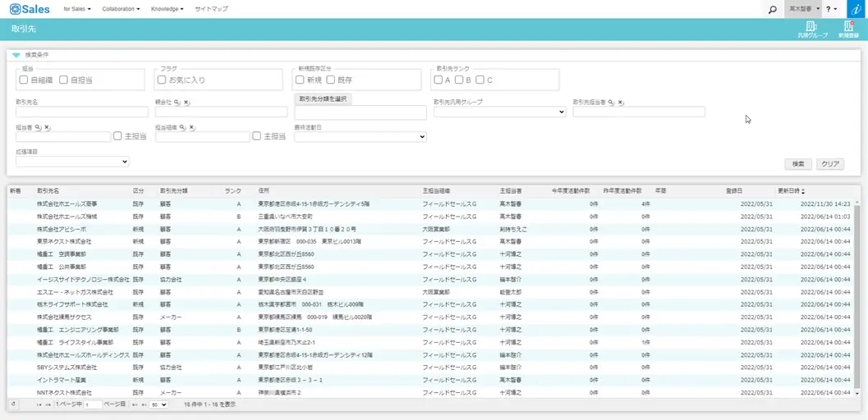The width and height of the screenshot is (868, 420).
Task: Select row NNTネクスト株式会社
Action: click(x=430, y=392)
